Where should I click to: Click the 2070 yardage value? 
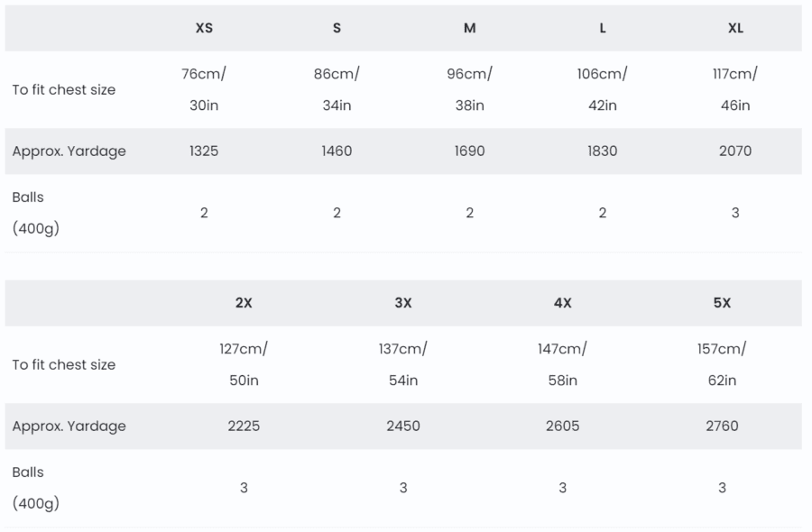pyautogui.click(x=735, y=151)
